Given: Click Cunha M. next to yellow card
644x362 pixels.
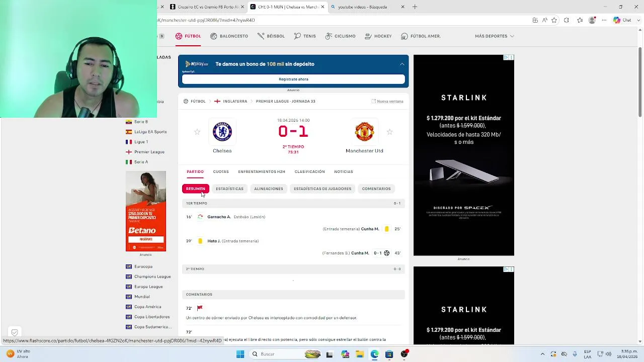Looking at the screenshot, I should (370, 229).
